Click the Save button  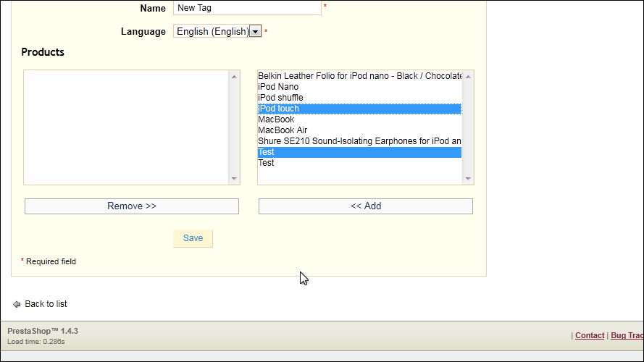[193, 238]
